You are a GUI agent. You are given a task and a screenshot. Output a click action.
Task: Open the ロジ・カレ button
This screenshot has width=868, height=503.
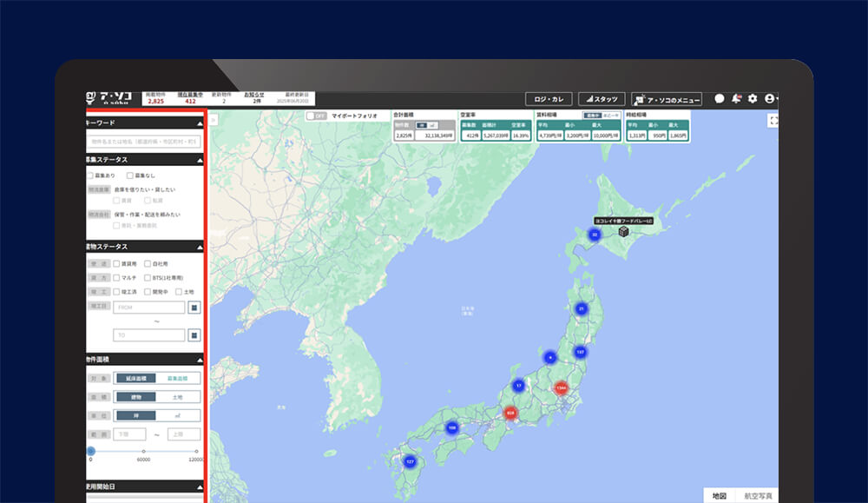(549, 99)
